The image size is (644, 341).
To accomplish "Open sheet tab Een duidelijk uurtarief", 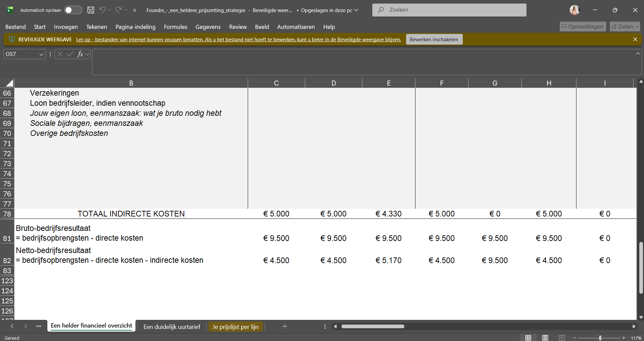I will (172, 327).
